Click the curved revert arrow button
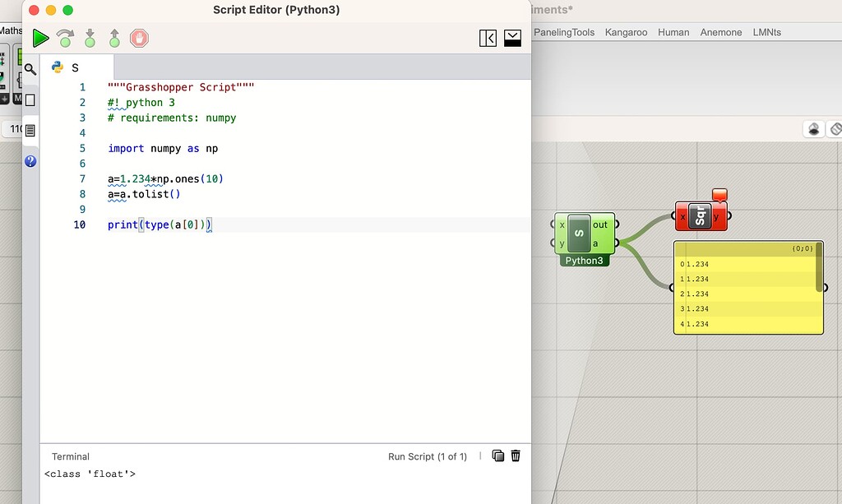 tap(64, 38)
